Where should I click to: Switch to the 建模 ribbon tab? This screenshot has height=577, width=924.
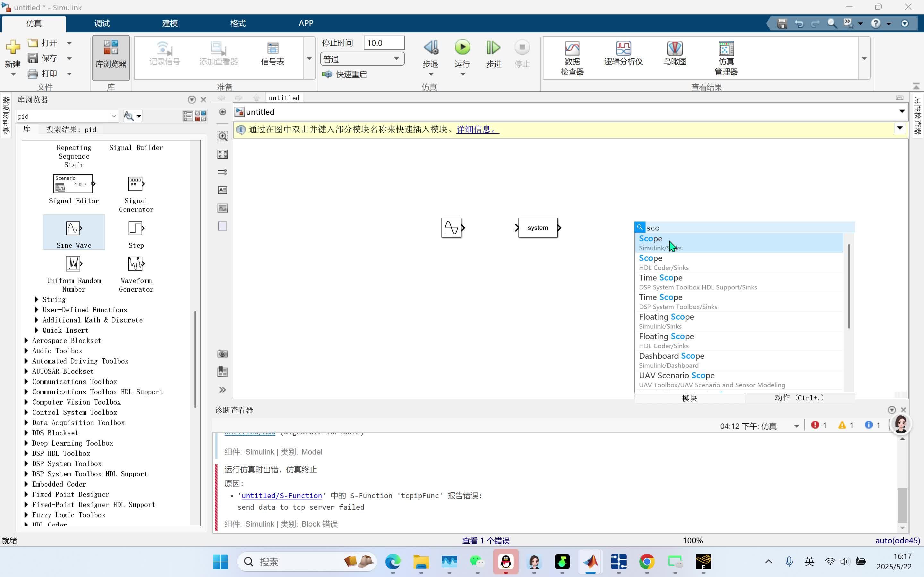[x=170, y=23]
